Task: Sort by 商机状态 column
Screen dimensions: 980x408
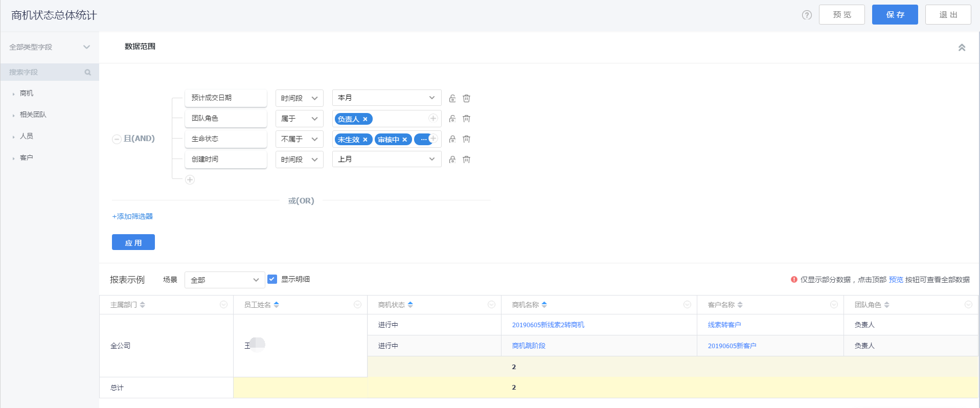Action: pos(410,305)
